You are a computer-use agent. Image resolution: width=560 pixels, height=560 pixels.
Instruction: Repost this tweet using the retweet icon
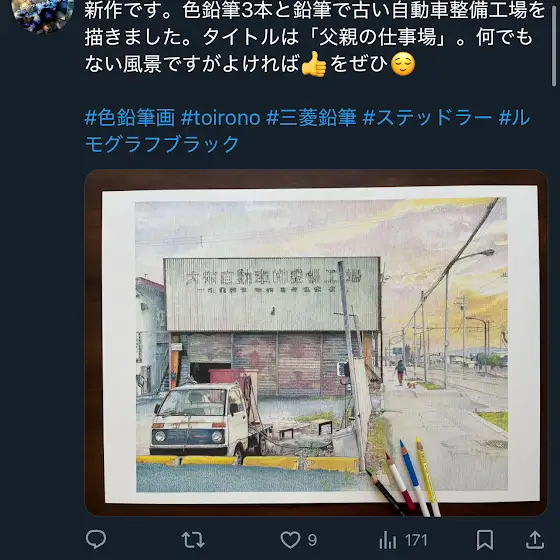[193, 540]
